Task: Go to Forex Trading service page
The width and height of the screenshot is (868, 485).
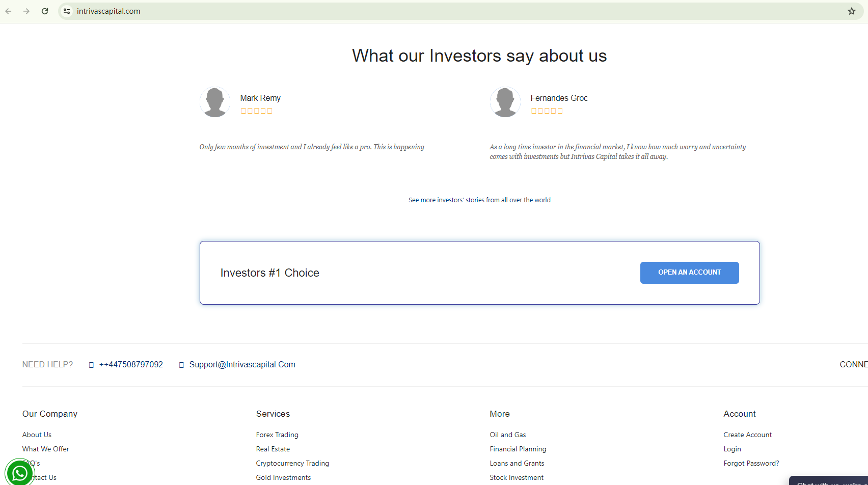Action: [x=277, y=435]
